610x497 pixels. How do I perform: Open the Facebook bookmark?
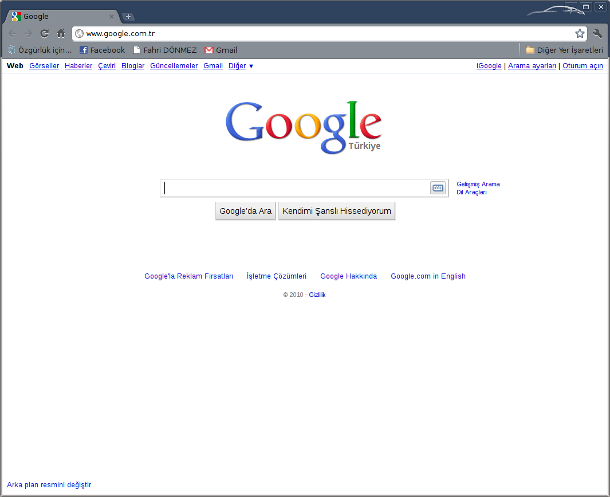pyautogui.click(x=102, y=50)
